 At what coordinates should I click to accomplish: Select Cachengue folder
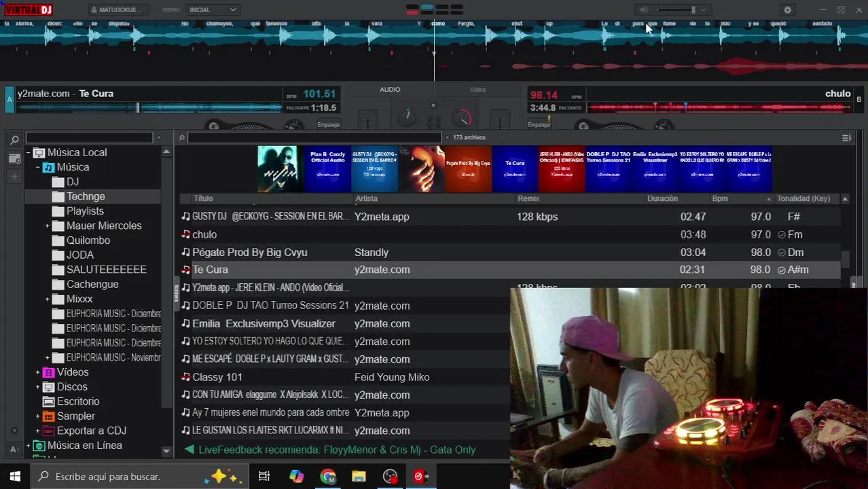coord(92,285)
